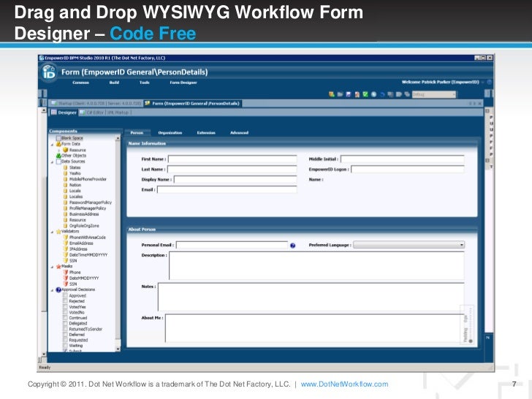Click the PhoneWithAreaCode validator icon
This screenshot has height=399, width=532.
tap(66, 237)
